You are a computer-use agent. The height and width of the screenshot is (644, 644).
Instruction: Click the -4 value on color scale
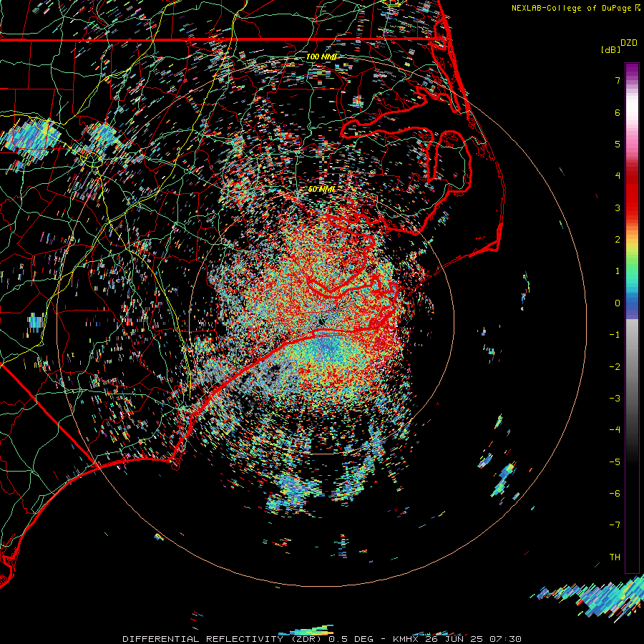615,430
